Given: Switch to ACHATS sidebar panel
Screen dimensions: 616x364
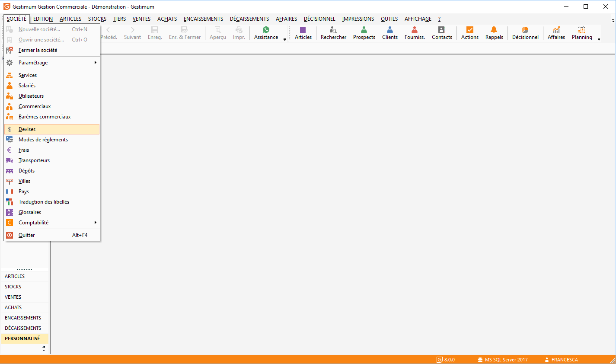Looking at the screenshot, I should [25, 307].
